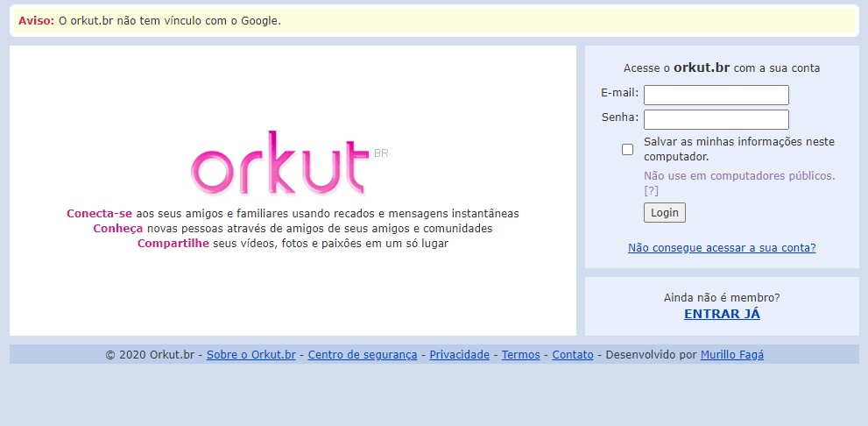
Task: Click the pink 'Compartilhe' heading word
Action: [173, 244]
